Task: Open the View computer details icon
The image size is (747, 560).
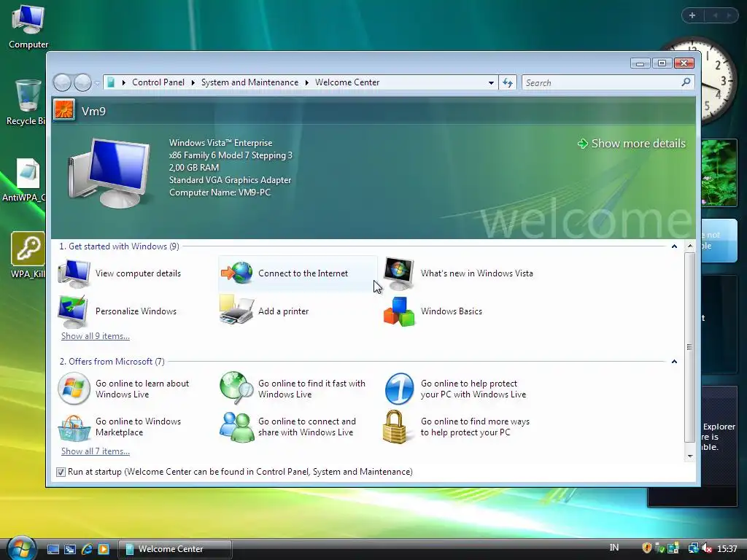Action: click(74, 273)
